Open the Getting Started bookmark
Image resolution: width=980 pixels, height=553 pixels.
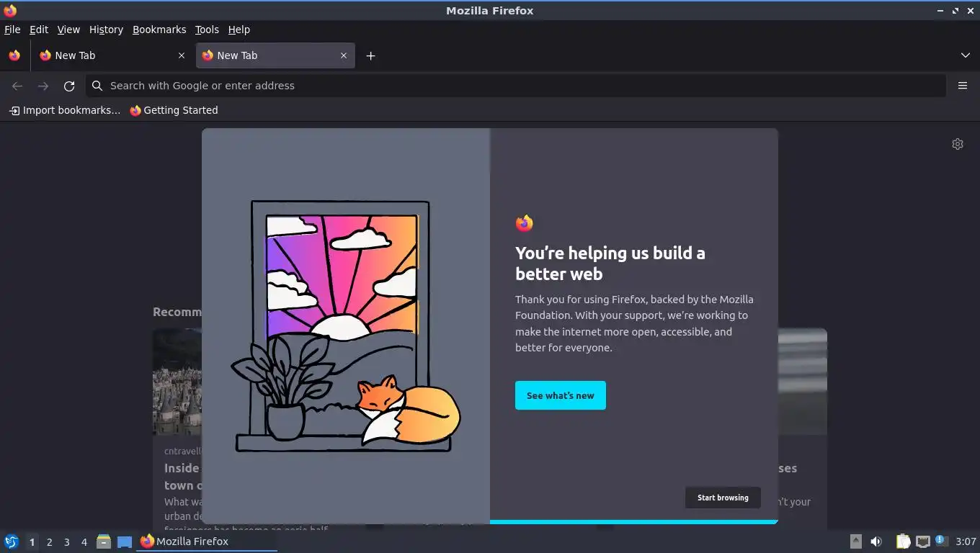tap(174, 110)
